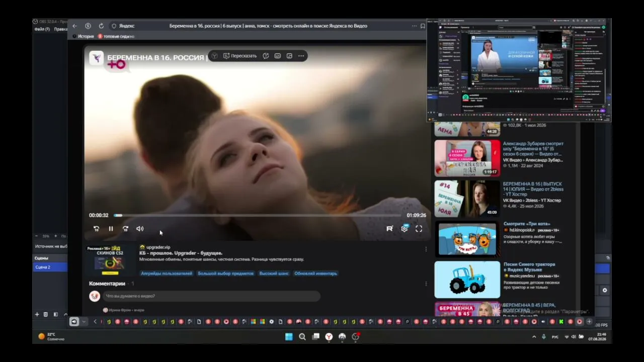Click the Пересказать video summary button
Image resolution: width=644 pixels, height=362 pixels.
pyautogui.click(x=240, y=56)
